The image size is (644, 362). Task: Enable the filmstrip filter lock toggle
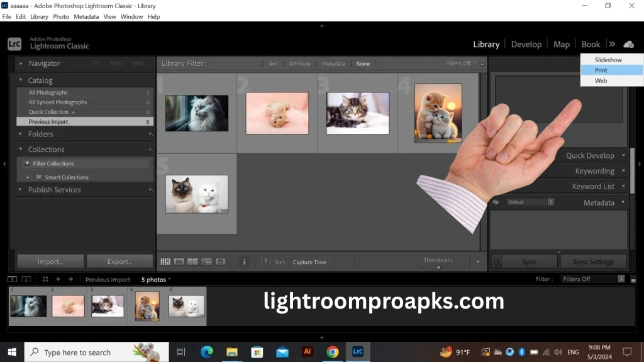pyautogui.click(x=633, y=278)
